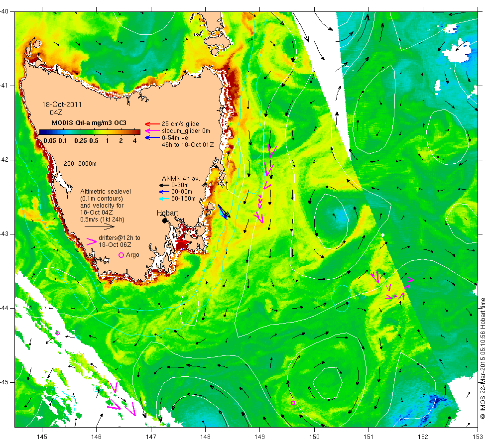Click the x-axis label 150
Image resolution: width=488 pixels, height=448 pixels.
click(314, 437)
